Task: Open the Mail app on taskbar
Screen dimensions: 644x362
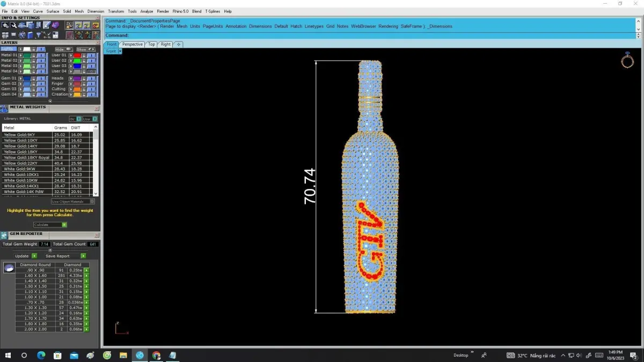Action: pos(74,355)
